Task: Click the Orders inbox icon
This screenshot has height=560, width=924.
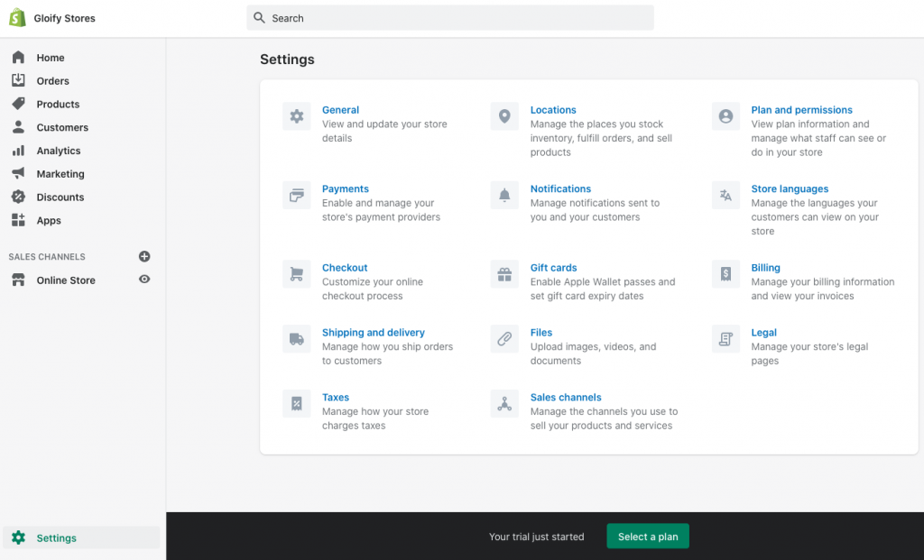Action: (18, 80)
